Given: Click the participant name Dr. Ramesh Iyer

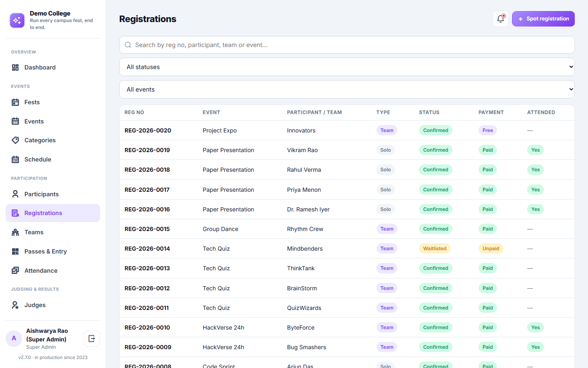Looking at the screenshot, I should pos(308,209).
